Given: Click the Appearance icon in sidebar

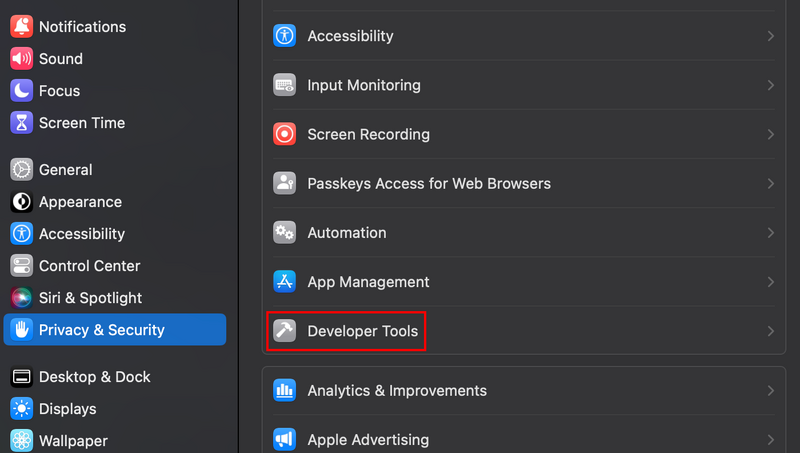Looking at the screenshot, I should pos(21,202).
